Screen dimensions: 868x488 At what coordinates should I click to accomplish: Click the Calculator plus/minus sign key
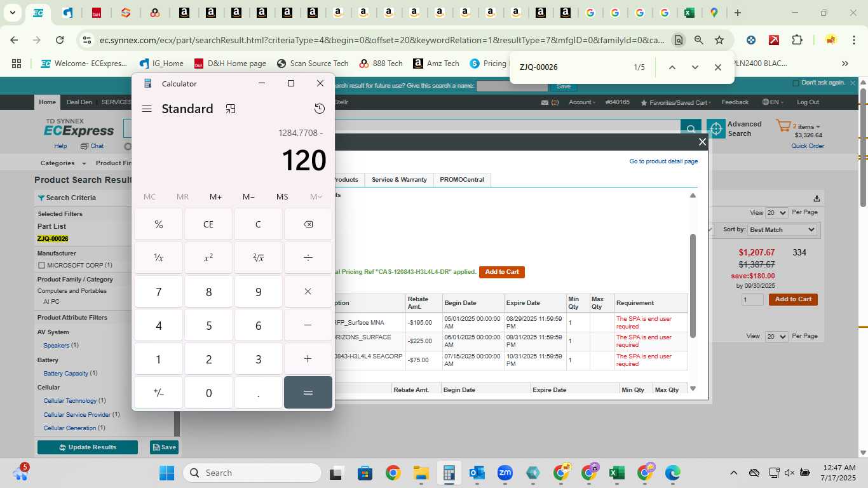pyautogui.click(x=159, y=393)
